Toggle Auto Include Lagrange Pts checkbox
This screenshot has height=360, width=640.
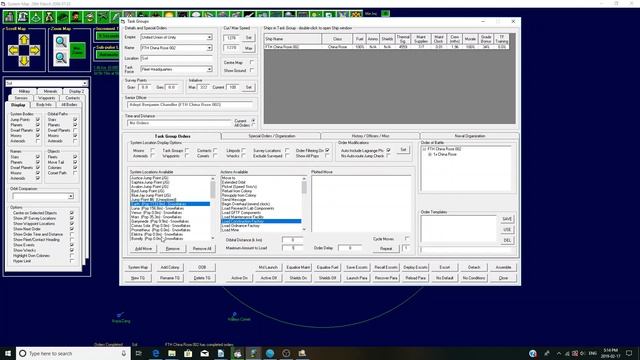pyautogui.click(x=388, y=151)
